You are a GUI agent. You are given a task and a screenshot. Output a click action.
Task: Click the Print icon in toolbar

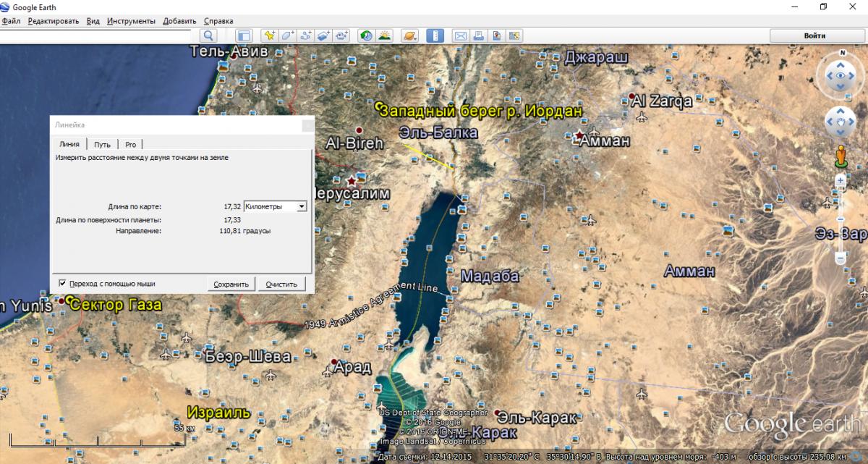[x=478, y=35]
